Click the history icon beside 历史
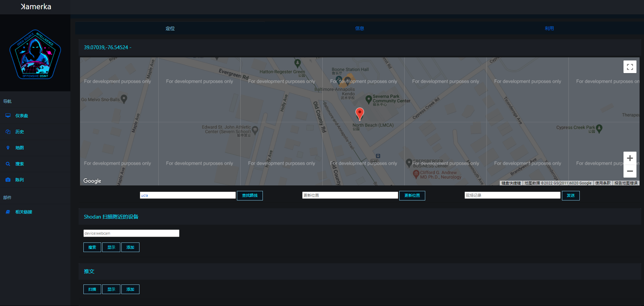 pos(8,131)
